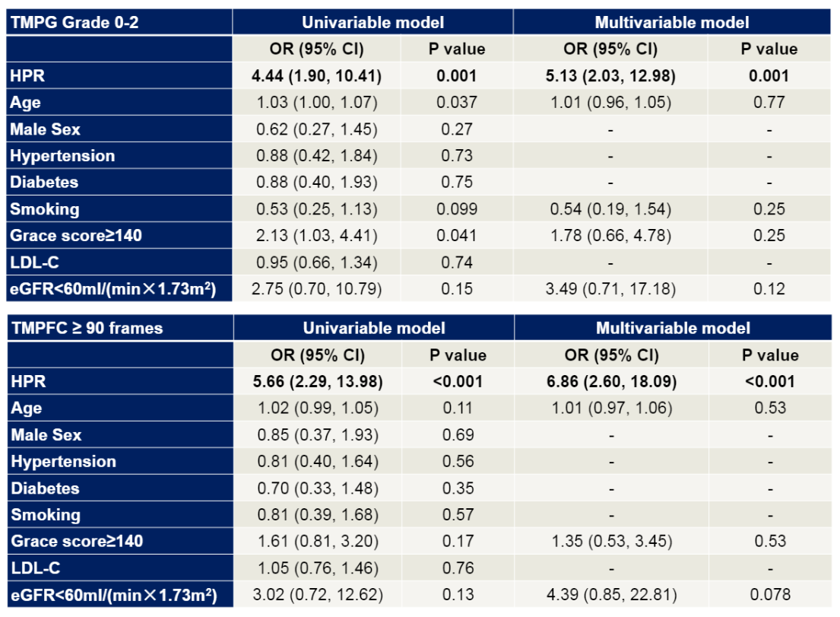Click the Multivariable model header in top table
The width and height of the screenshot is (840, 617).
click(672, 22)
